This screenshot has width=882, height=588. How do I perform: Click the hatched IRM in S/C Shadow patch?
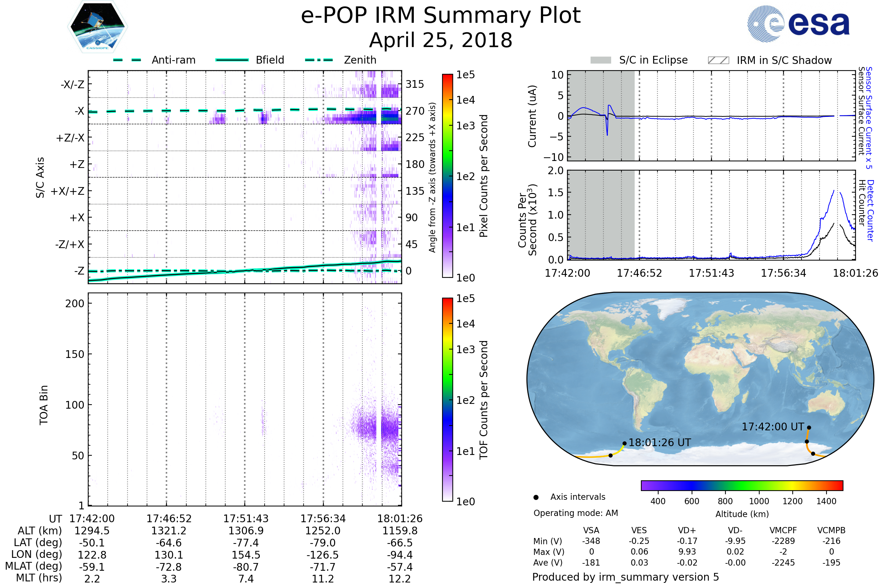click(718, 60)
